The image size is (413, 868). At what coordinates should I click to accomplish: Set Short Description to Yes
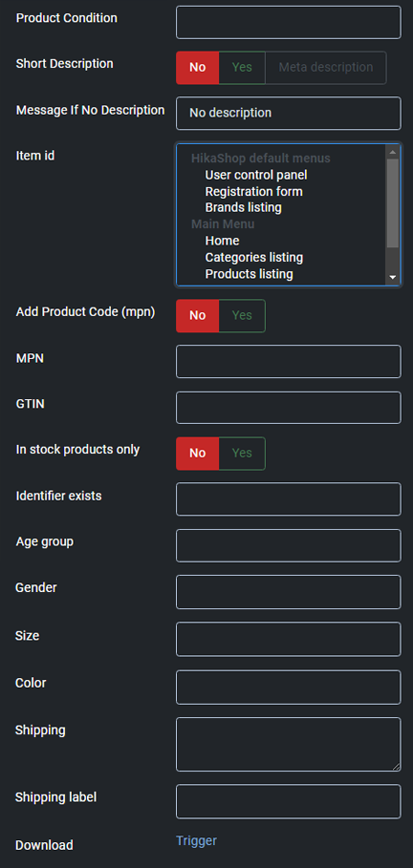coord(242,68)
